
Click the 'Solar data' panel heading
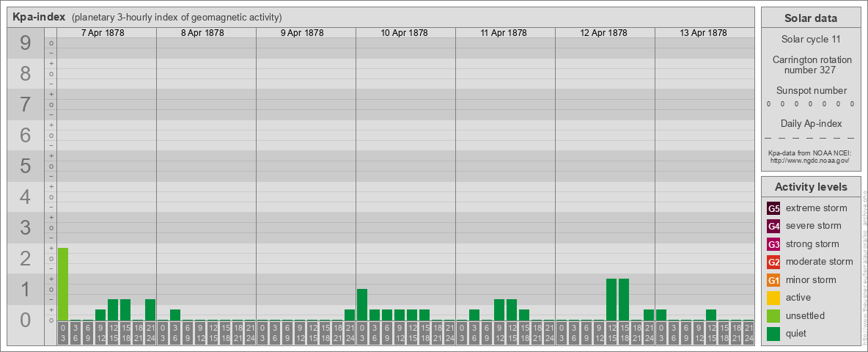(811, 18)
